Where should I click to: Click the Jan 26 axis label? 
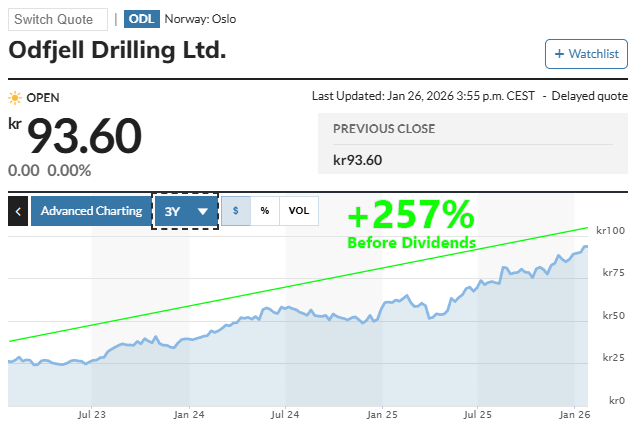point(575,415)
